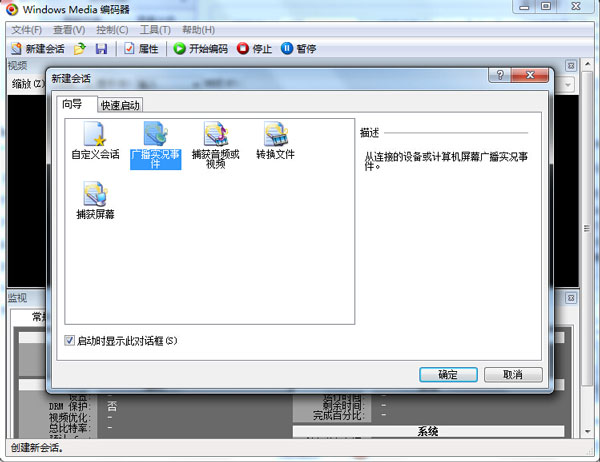Switch to the 向导 tab
The image size is (600, 462).
point(73,104)
